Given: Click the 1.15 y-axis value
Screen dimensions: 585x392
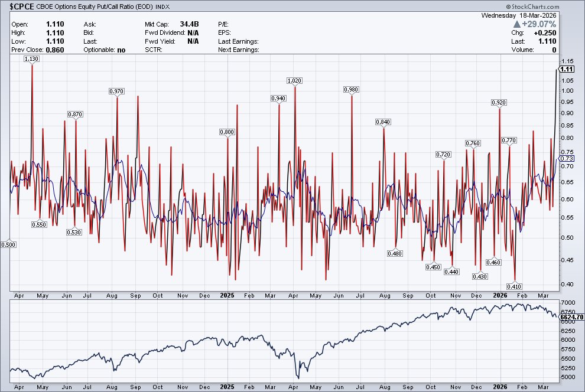Looking at the screenshot, I should tap(567, 61).
